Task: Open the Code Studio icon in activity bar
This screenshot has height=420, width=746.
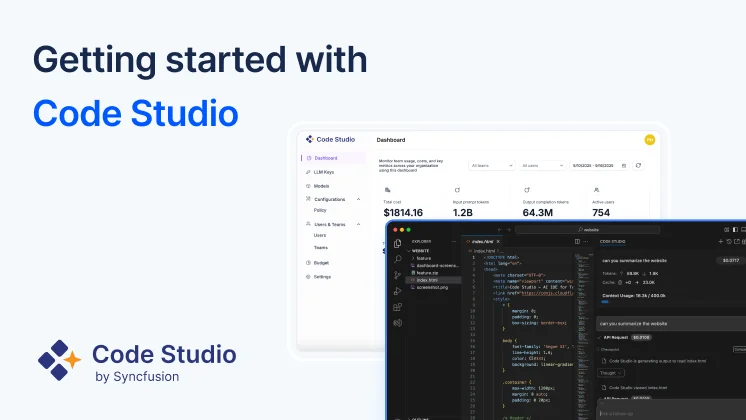Action: [x=398, y=323]
